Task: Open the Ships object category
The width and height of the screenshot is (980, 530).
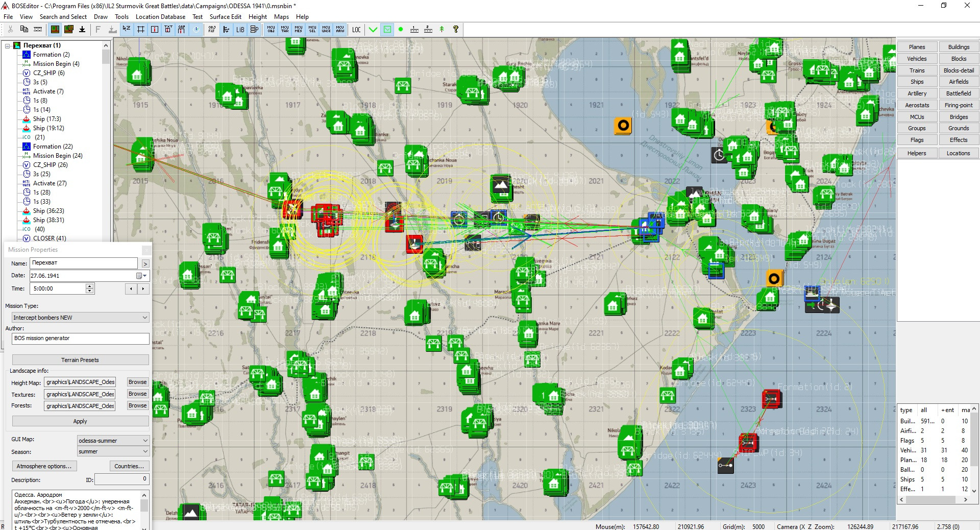Action: [917, 82]
